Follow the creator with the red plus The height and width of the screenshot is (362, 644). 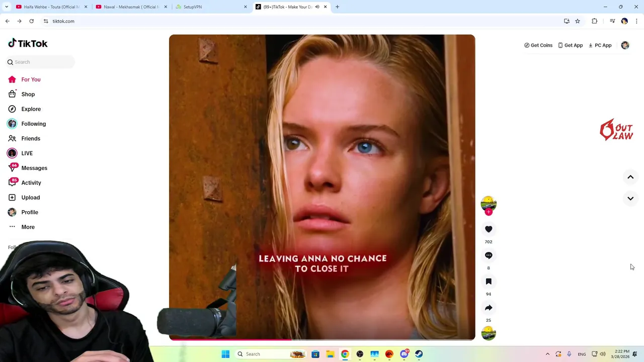coord(489,212)
